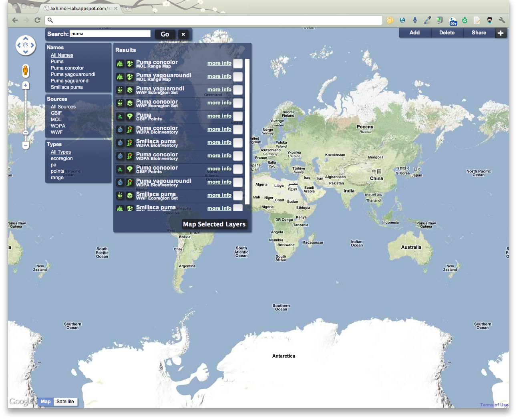Click the puma search input field
Image resolution: width=517 pixels, height=420 pixels.
point(110,34)
